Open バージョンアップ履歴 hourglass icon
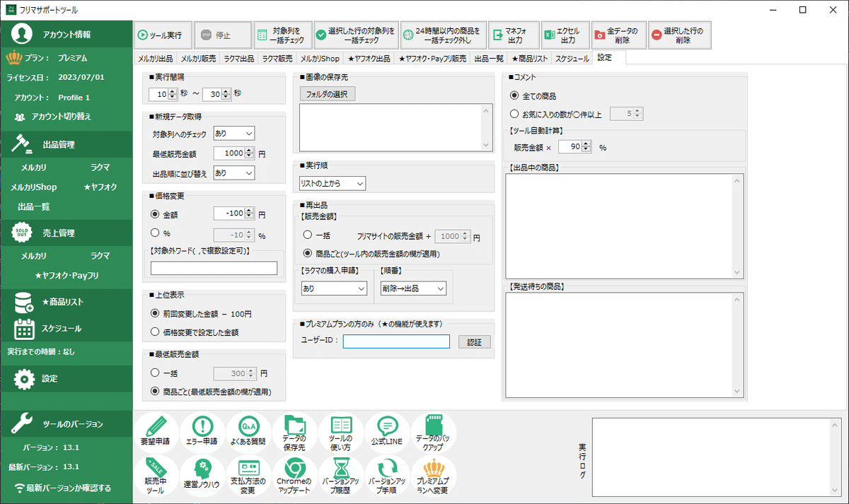849x504 pixels. pos(341,475)
